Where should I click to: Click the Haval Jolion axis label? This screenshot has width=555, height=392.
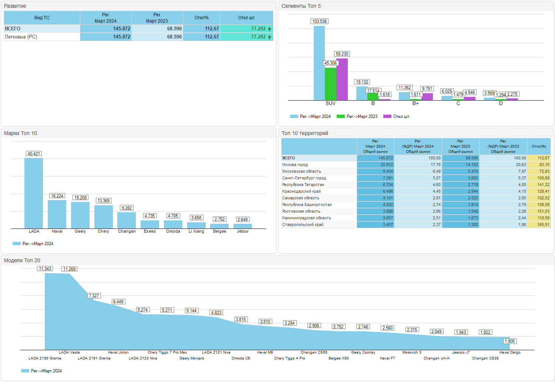(x=118, y=352)
